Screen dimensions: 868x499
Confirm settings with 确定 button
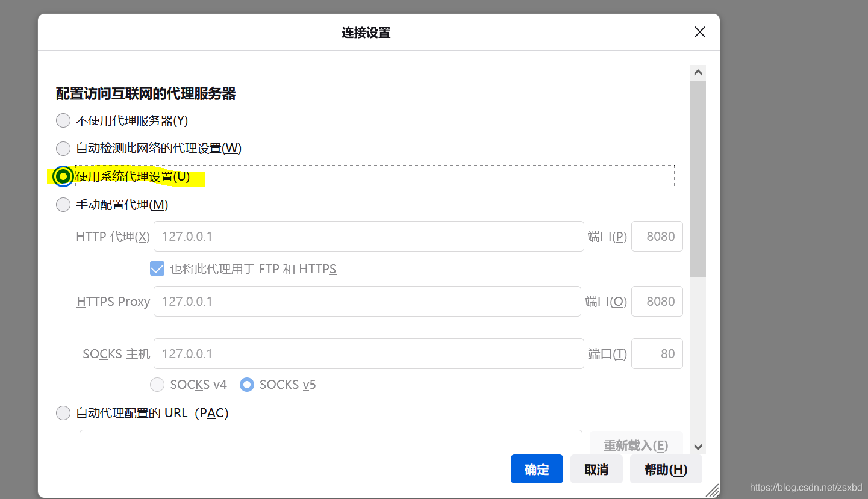(537, 469)
